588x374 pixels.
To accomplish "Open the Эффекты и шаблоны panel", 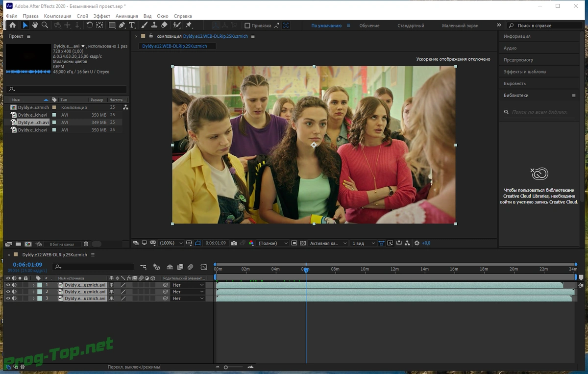I will 525,72.
